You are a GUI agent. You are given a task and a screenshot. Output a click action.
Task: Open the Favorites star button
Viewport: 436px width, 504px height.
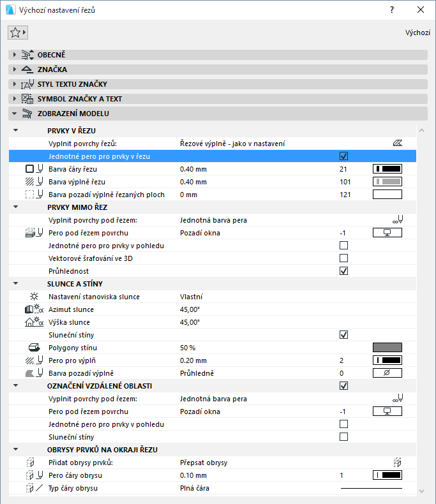pyautogui.click(x=18, y=33)
